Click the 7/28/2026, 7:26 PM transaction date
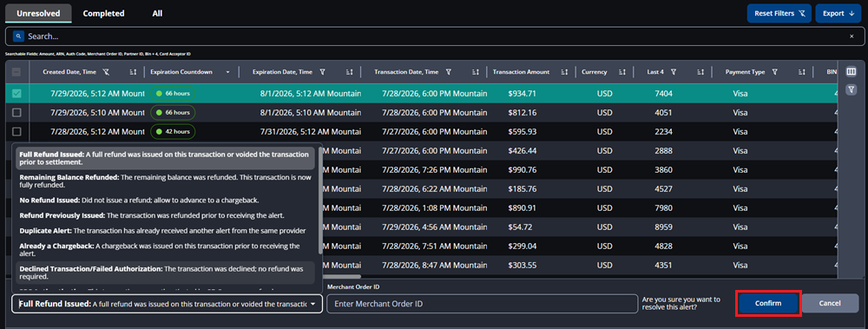 tap(435, 170)
